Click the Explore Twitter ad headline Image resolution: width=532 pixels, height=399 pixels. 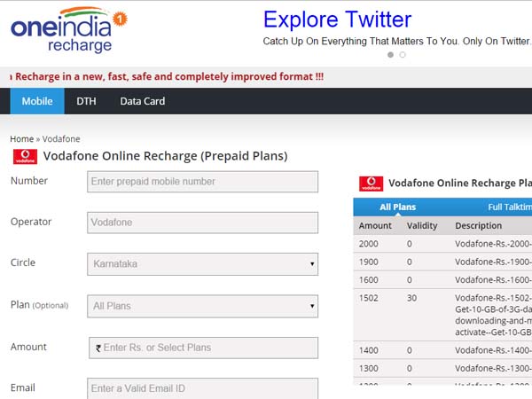tap(337, 20)
